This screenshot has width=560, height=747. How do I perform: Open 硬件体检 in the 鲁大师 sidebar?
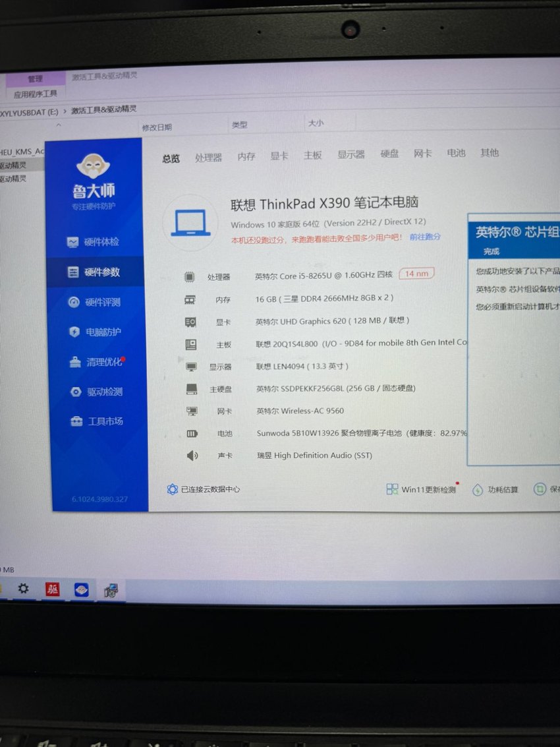click(x=94, y=242)
